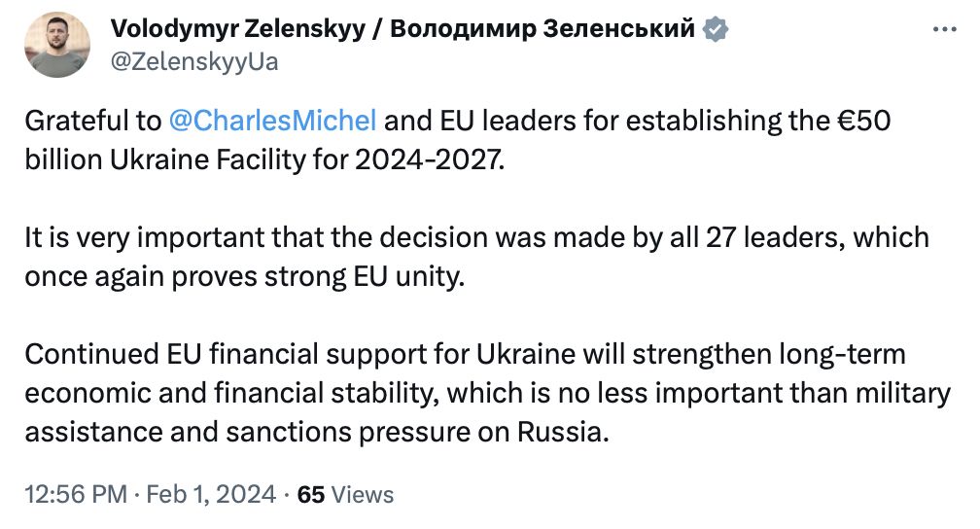Image resolution: width=980 pixels, height=529 pixels.
Task: Click the gray verified badge icon
Action: point(716,29)
